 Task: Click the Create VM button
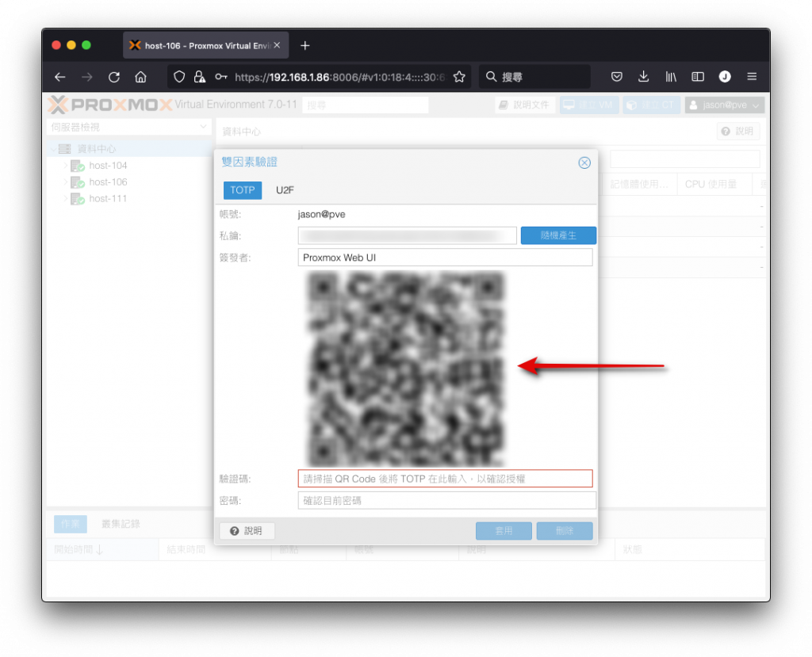click(589, 105)
